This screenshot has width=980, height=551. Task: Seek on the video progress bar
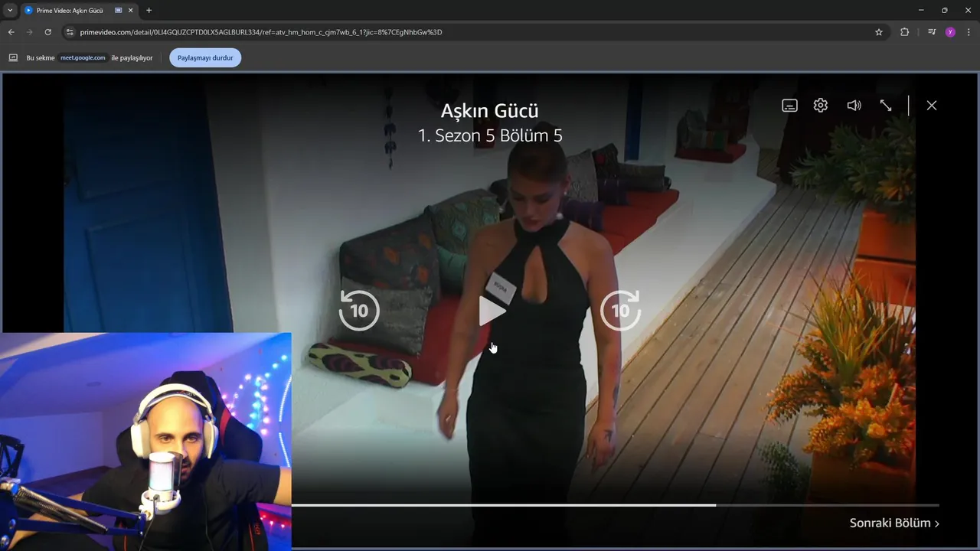(x=615, y=505)
